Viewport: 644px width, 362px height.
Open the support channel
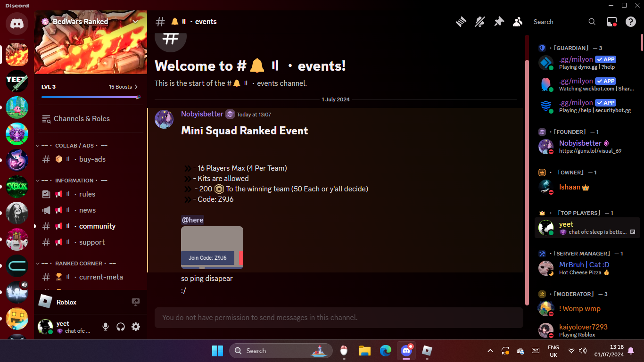click(91, 242)
